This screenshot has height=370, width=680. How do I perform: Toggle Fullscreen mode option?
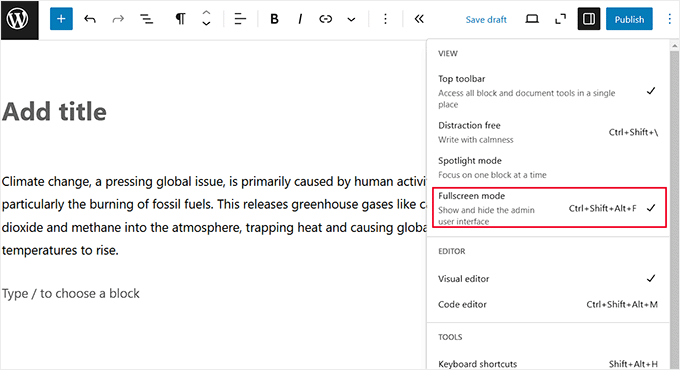(549, 208)
